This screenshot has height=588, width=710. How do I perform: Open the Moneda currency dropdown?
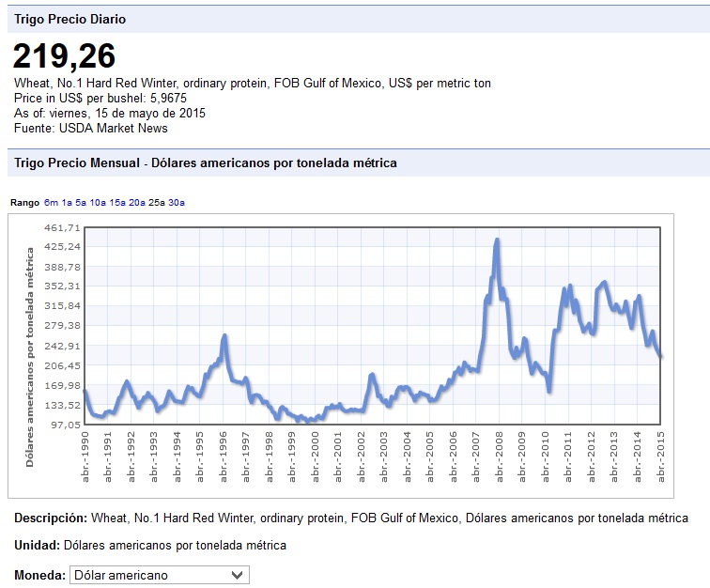(159, 575)
